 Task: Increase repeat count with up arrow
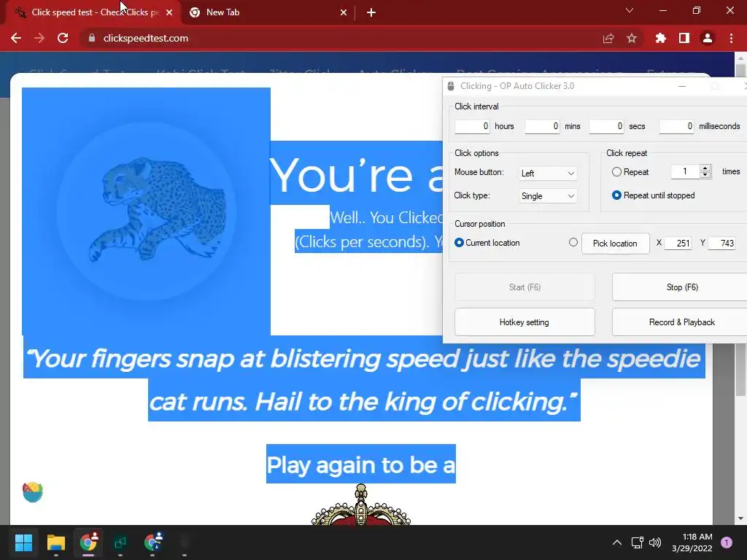[705, 168]
